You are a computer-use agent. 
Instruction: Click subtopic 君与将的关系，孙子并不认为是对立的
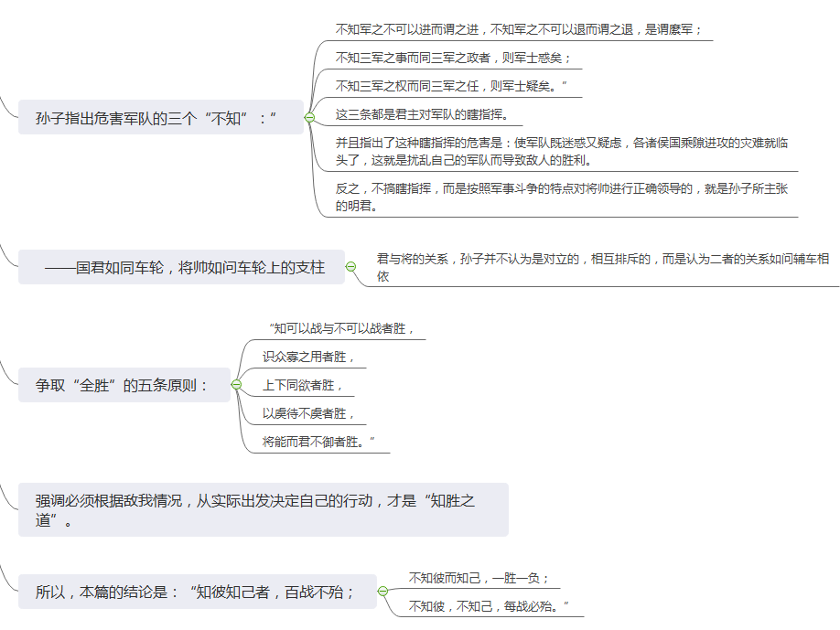coord(603,268)
